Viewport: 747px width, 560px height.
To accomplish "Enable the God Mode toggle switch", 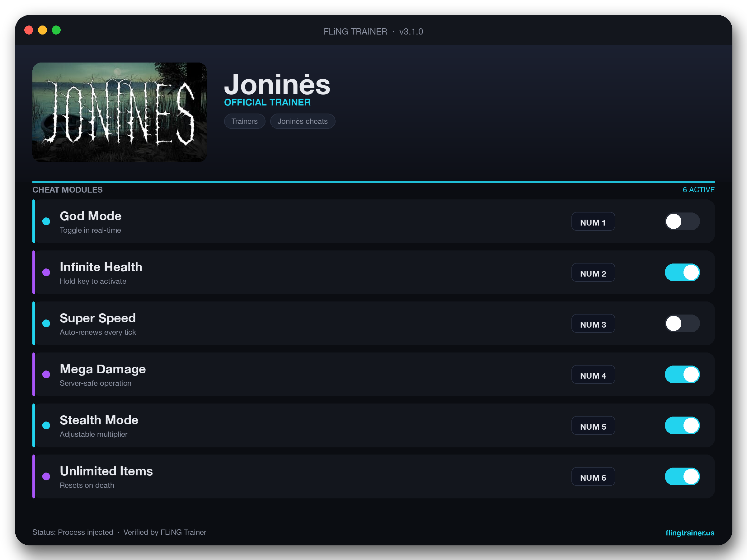I will [x=682, y=222].
